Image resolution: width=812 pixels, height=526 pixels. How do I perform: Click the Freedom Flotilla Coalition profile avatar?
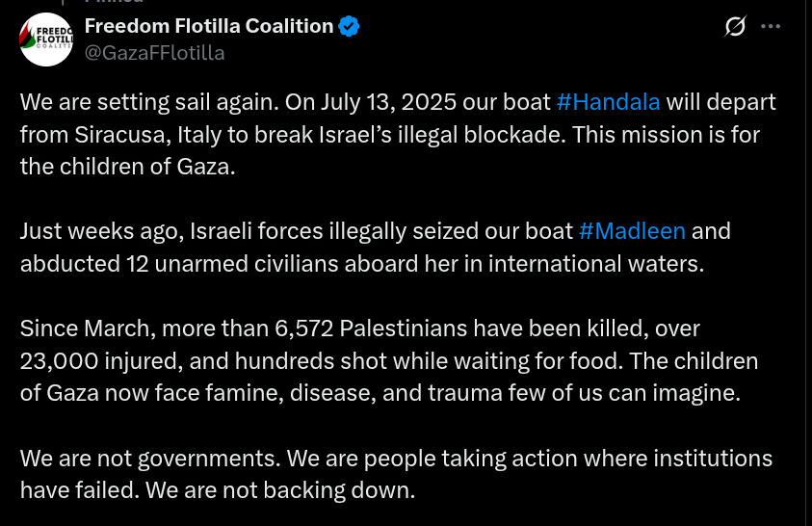[x=46, y=39]
